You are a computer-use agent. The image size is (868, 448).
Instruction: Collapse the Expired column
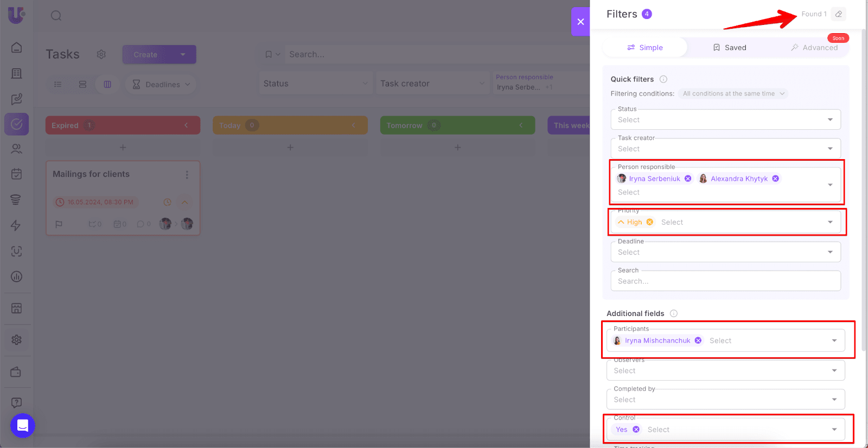(186, 125)
